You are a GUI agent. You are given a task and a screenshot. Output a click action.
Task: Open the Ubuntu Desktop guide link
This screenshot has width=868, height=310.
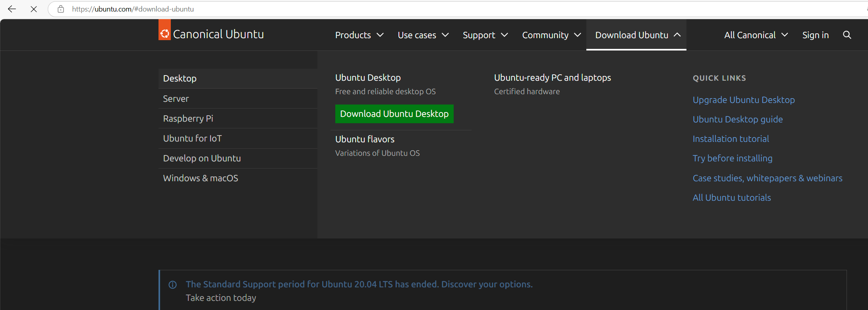tap(738, 119)
